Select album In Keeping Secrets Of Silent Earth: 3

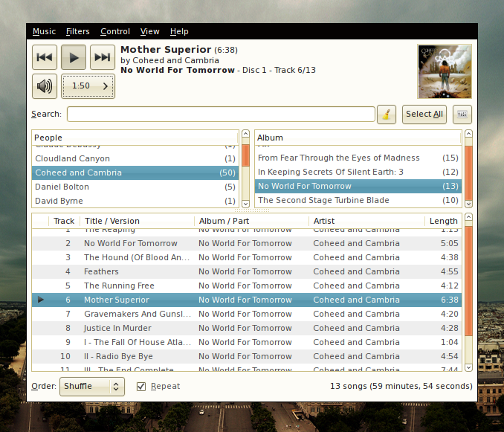tap(358, 172)
